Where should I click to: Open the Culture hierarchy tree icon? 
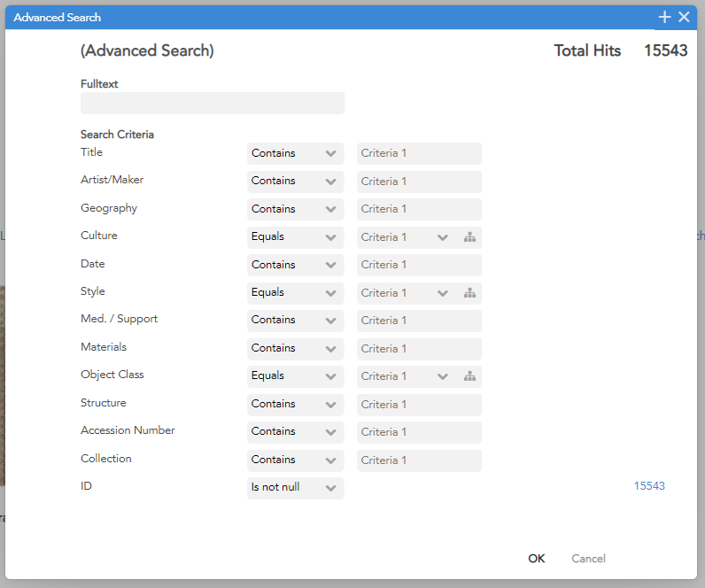(x=469, y=237)
